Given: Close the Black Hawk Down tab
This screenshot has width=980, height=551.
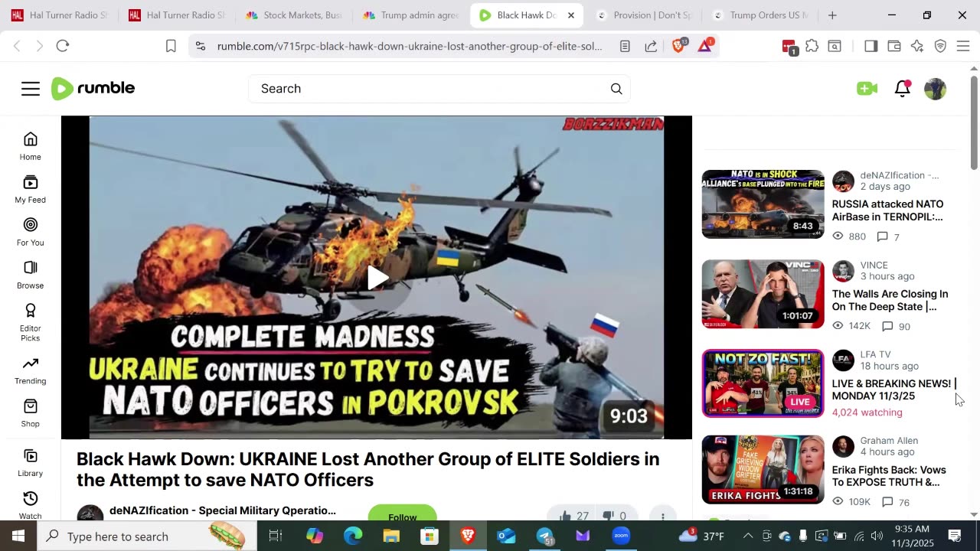Looking at the screenshot, I should (x=570, y=15).
